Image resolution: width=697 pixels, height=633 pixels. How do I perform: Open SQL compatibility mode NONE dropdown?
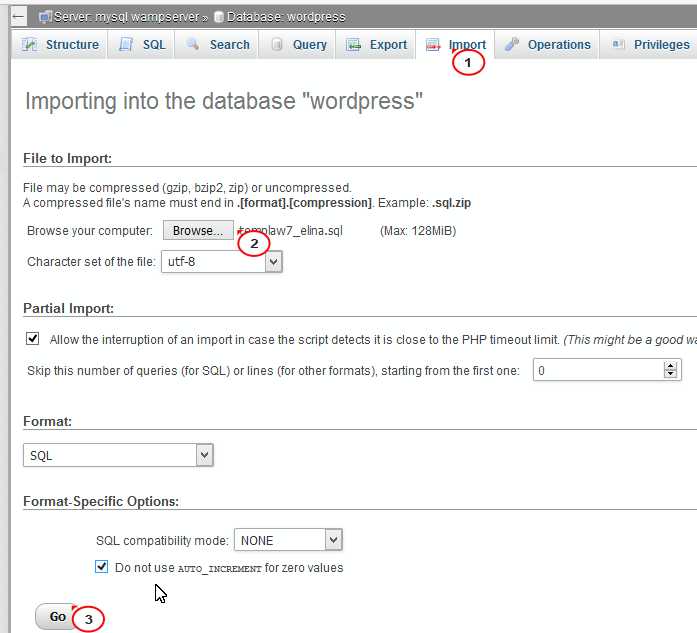[288, 540]
